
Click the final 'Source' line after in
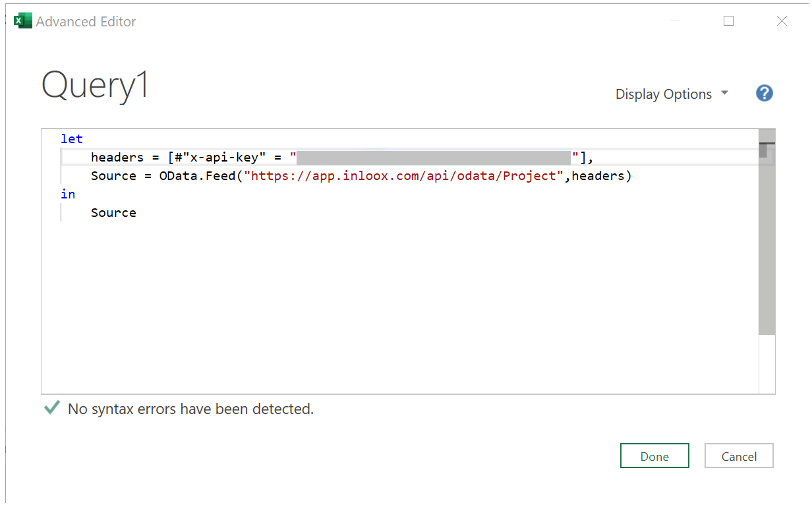click(x=113, y=212)
